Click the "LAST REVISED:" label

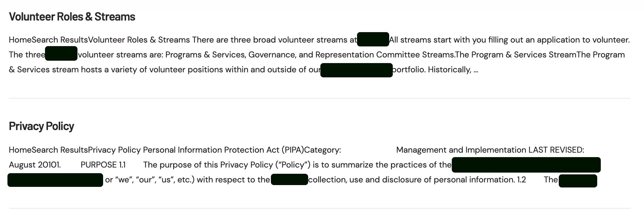pos(556,150)
